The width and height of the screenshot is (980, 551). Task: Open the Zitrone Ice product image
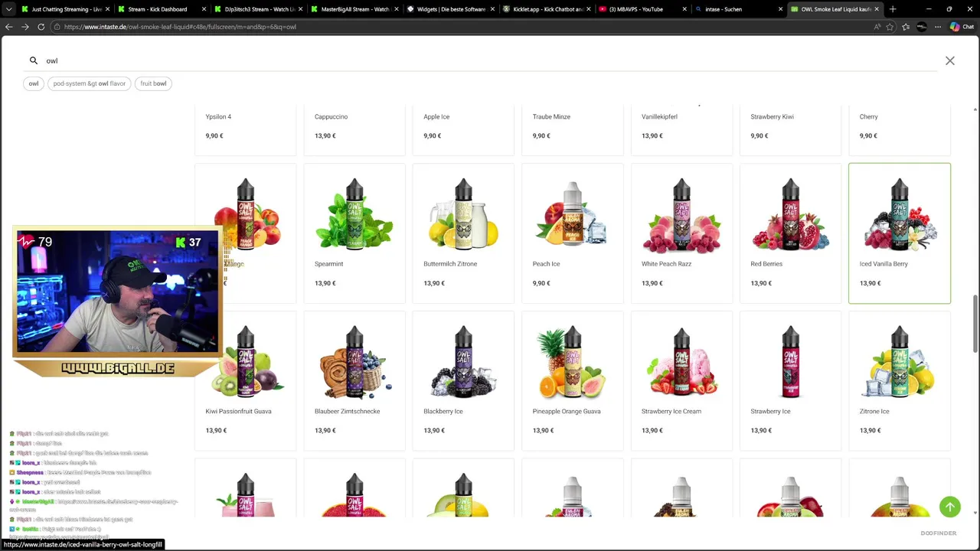(x=900, y=362)
